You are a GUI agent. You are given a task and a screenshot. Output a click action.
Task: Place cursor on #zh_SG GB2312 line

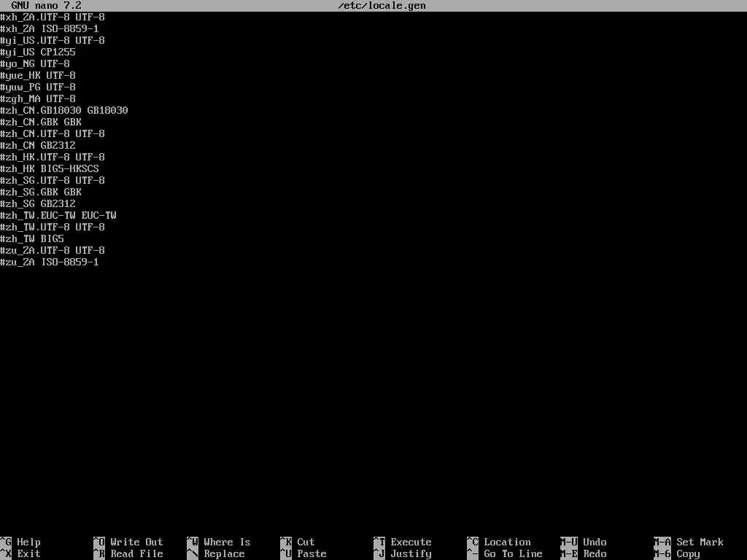pyautogui.click(x=38, y=204)
